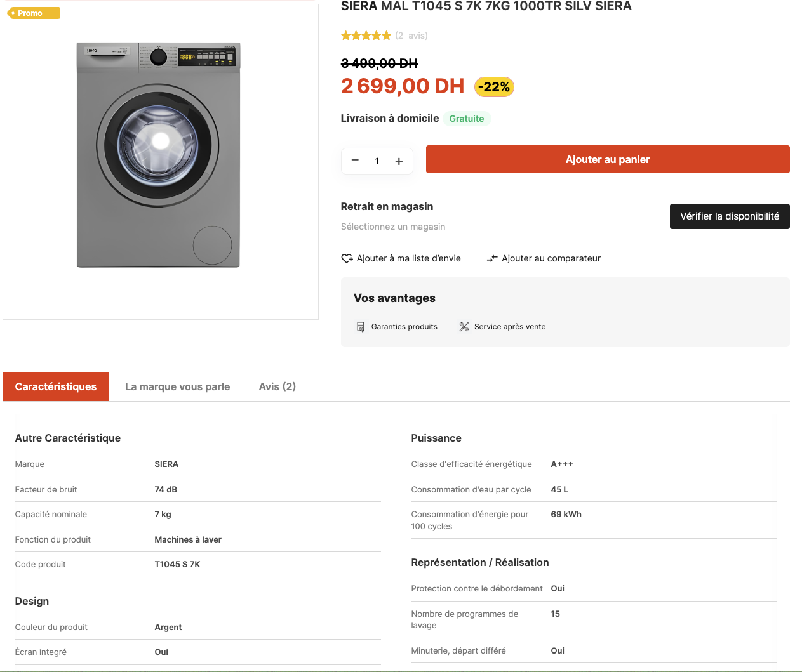
Task: Click Machines à laver value
Action: 188,539
